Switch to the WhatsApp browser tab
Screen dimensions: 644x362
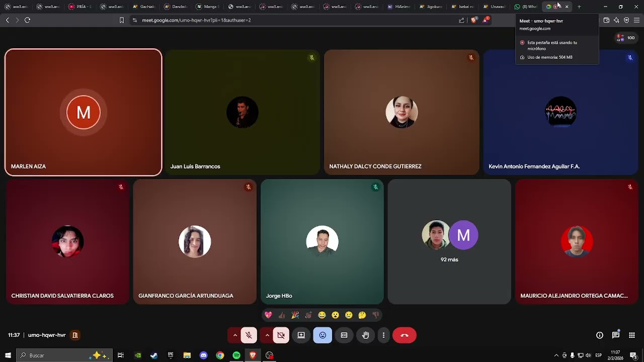tap(526, 7)
